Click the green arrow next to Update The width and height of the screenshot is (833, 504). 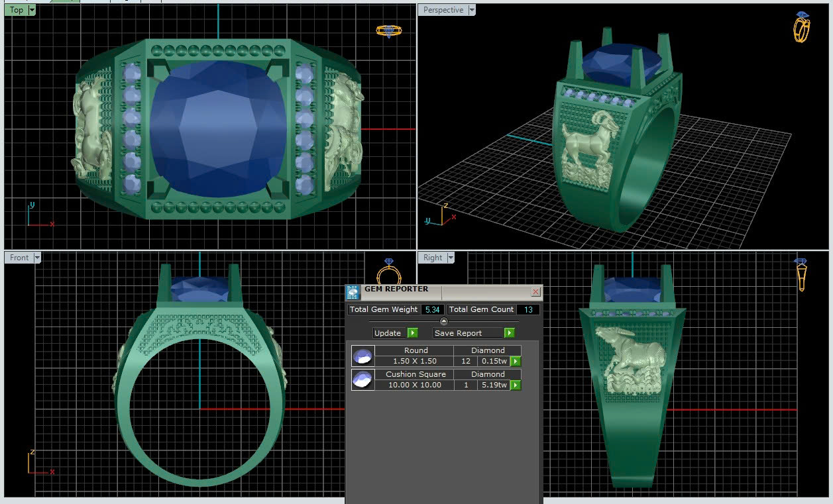click(413, 333)
